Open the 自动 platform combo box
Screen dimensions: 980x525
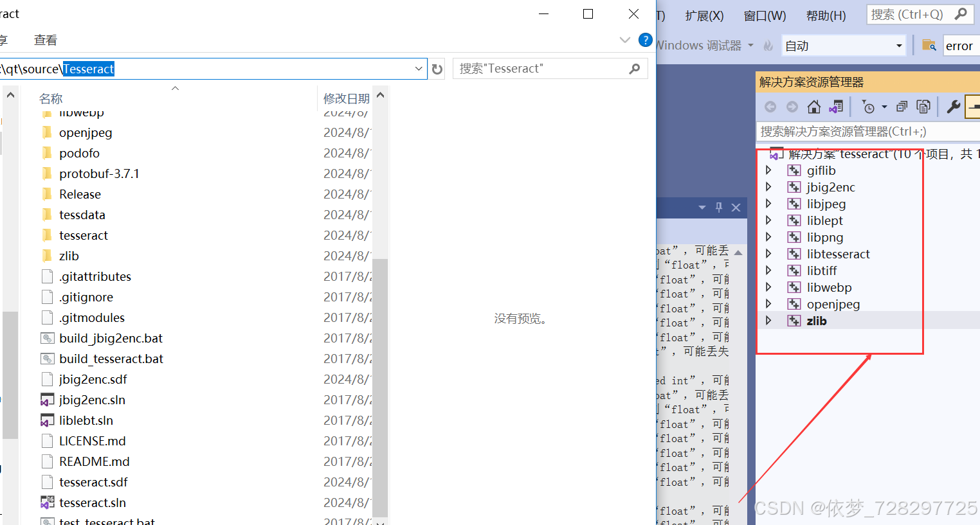(844, 46)
